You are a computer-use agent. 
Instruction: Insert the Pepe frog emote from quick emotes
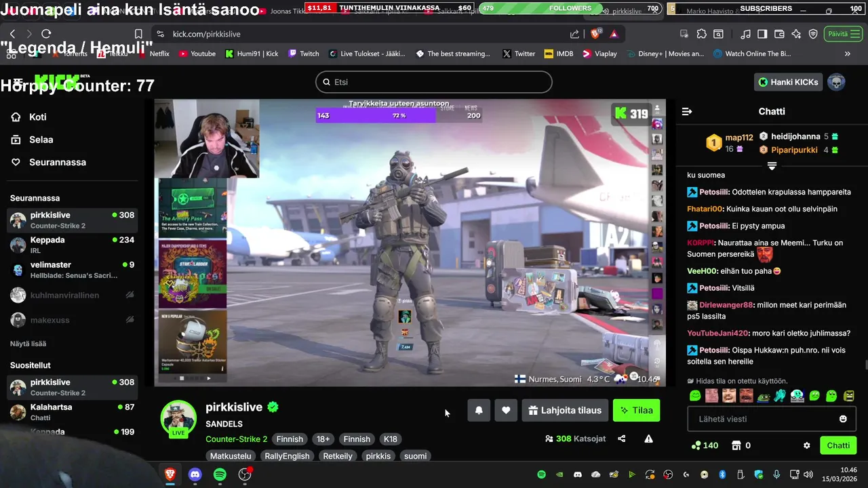coord(764,396)
